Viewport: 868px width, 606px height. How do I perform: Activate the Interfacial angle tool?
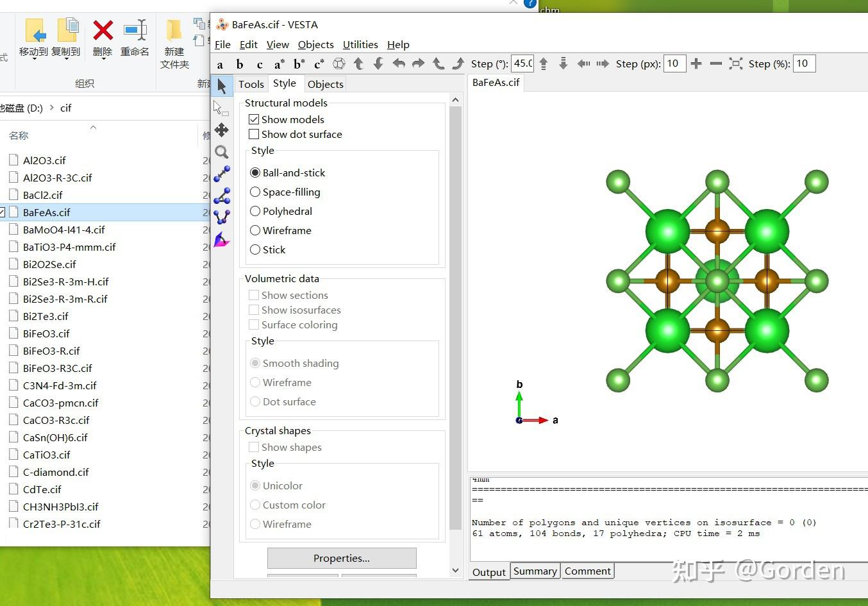[x=222, y=240]
